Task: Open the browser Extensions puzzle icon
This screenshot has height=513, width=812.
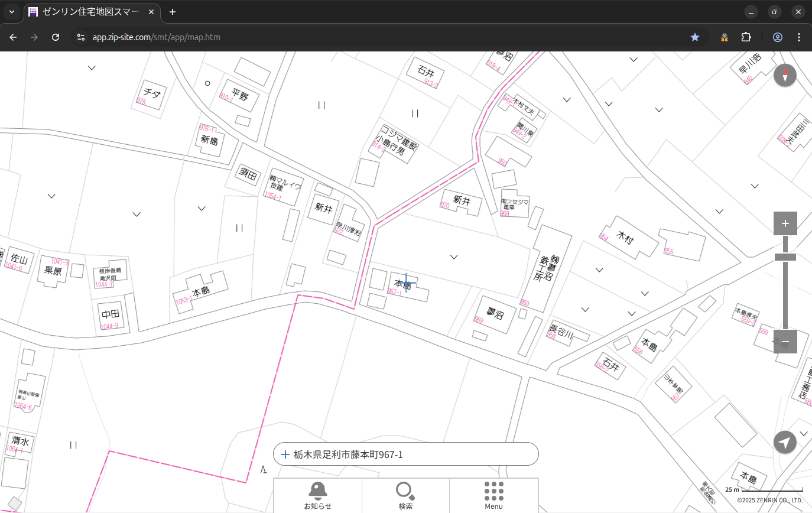Action: (746, 37)
